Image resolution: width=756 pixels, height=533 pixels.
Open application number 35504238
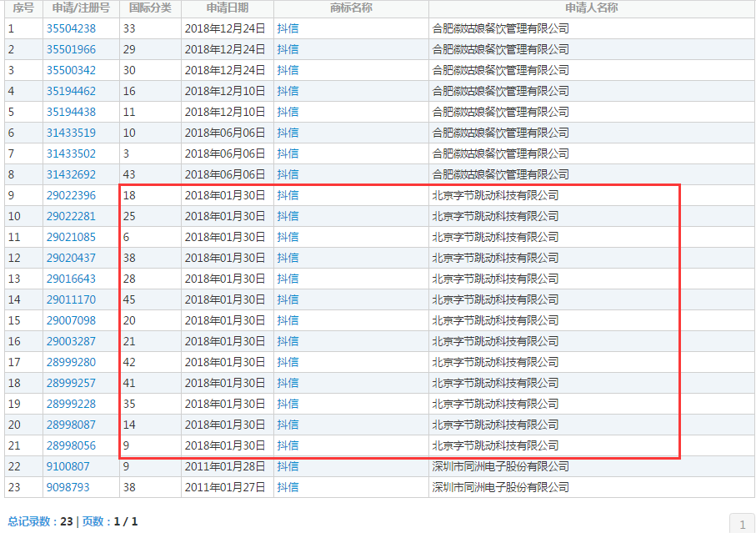pos(71,28)
